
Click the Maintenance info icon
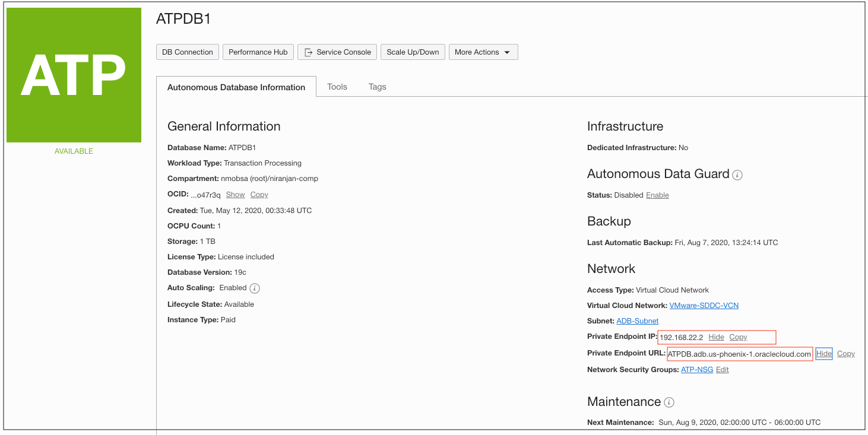click(x=669, y=402)
